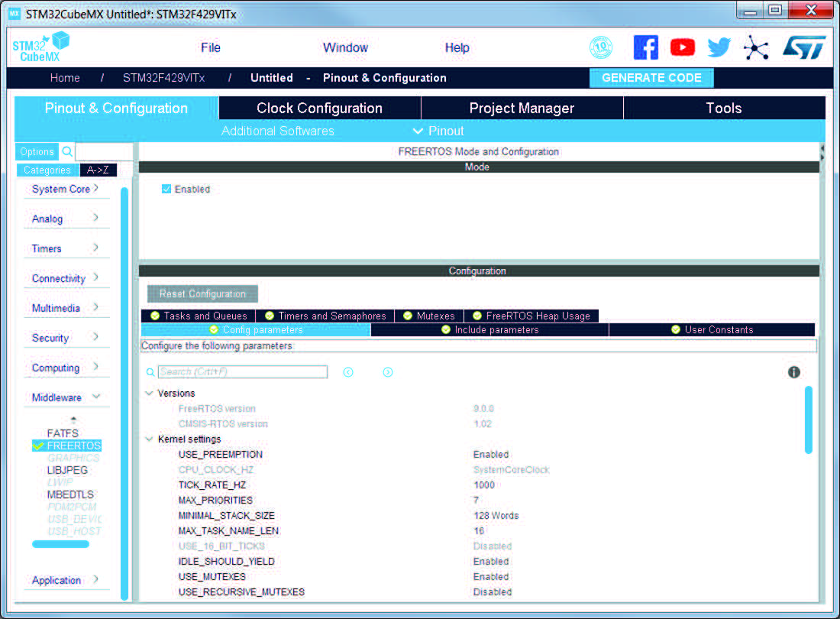Expand the Security category
Image resolution: width=840 pixels, height=619 pixels.
tap(66, 339)
